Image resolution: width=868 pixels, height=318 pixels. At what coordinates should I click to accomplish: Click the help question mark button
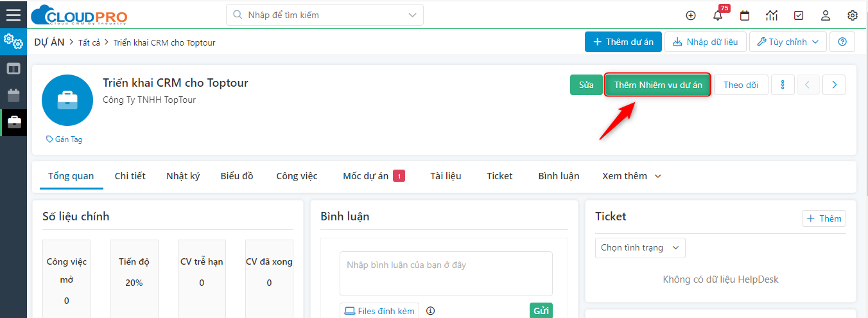pyautogui.click(x=842, y=42)
